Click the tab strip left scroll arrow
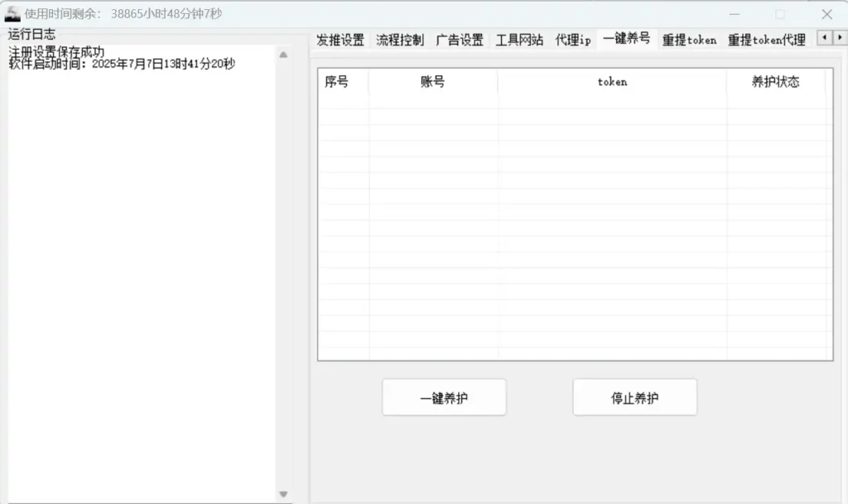This screenshot has height=504, width=848. (x=824, y=37)
